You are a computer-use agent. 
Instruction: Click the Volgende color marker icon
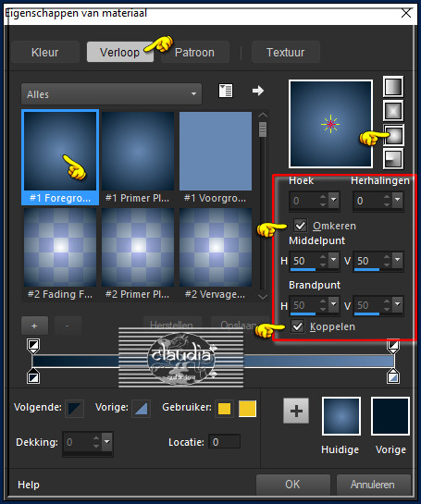point(74,409)
